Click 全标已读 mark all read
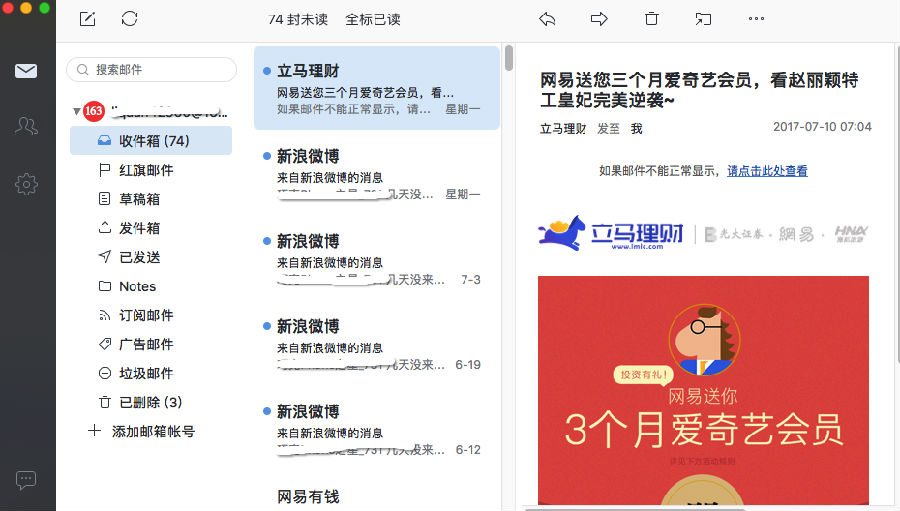Image resolution: width=900 pixels, height=511 pixels. (373, 20)
